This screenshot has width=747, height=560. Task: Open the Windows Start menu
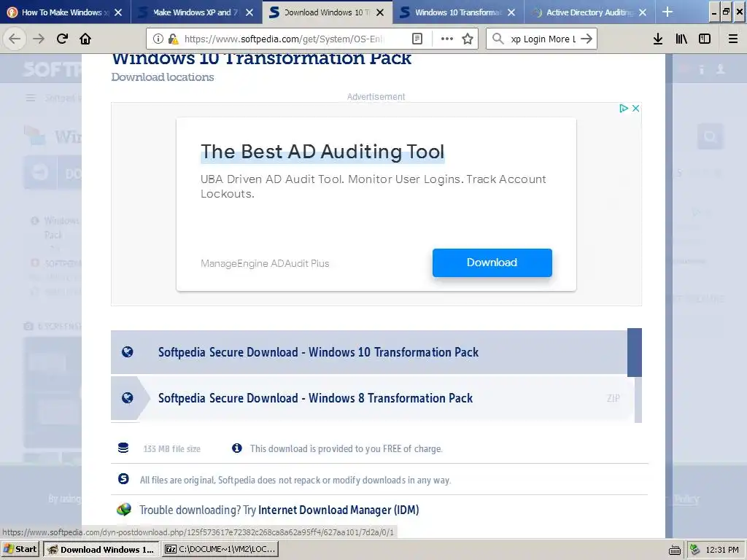point(20,549)
